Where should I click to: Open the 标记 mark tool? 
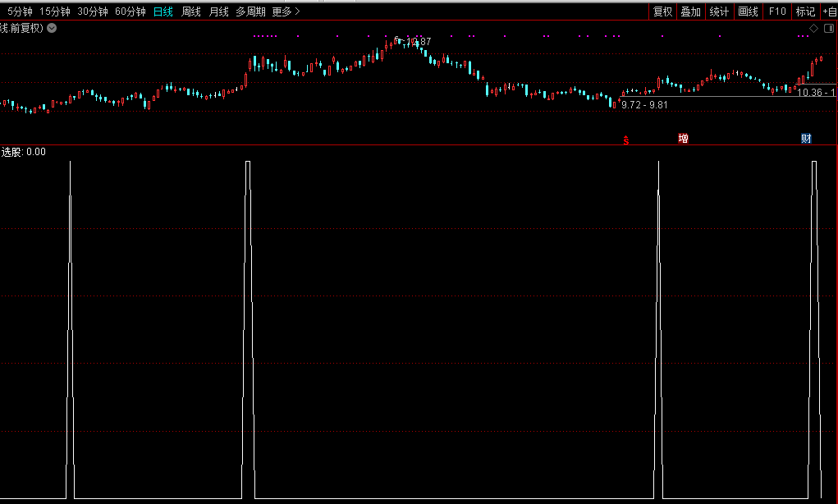click(x=805, y=11)
